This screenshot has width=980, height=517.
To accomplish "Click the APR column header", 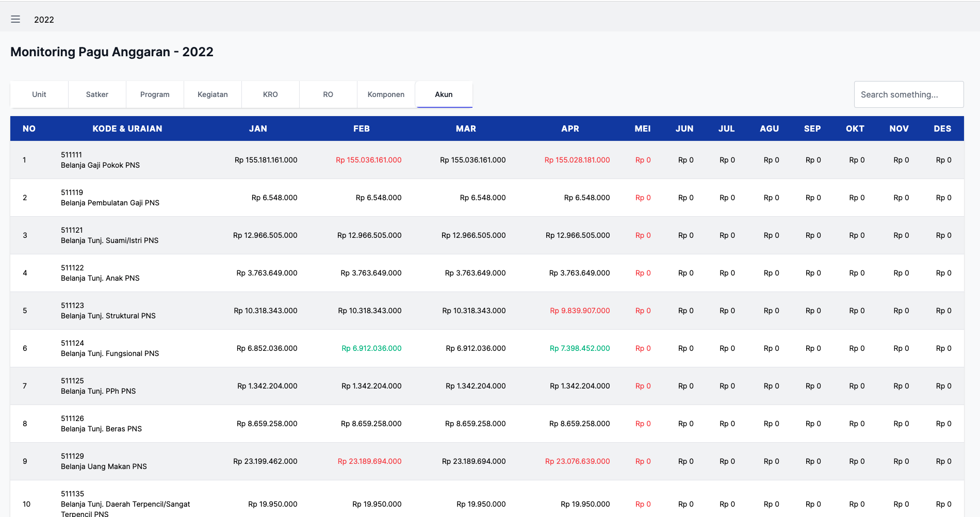I will point(570,128).
